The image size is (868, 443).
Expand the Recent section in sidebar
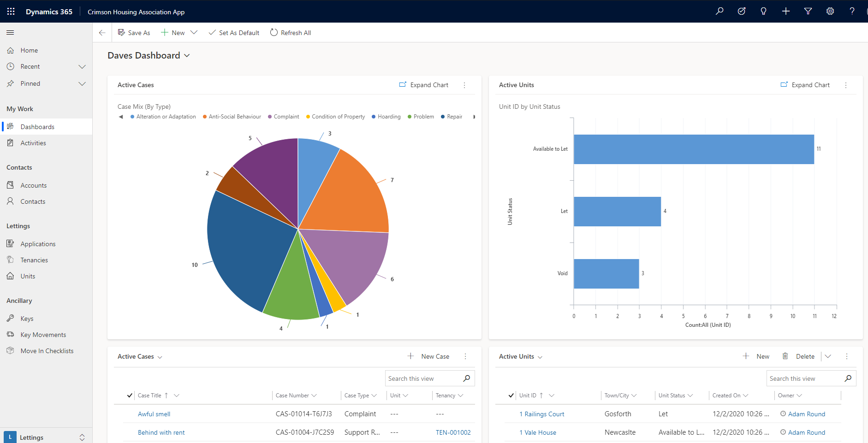(82, 67)
